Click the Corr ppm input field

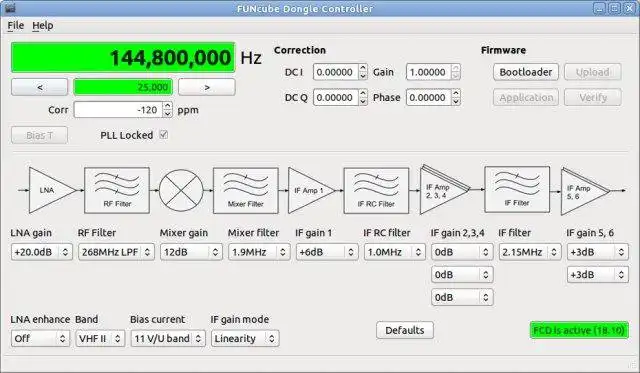pyautogui.click(x=118, y=109)
